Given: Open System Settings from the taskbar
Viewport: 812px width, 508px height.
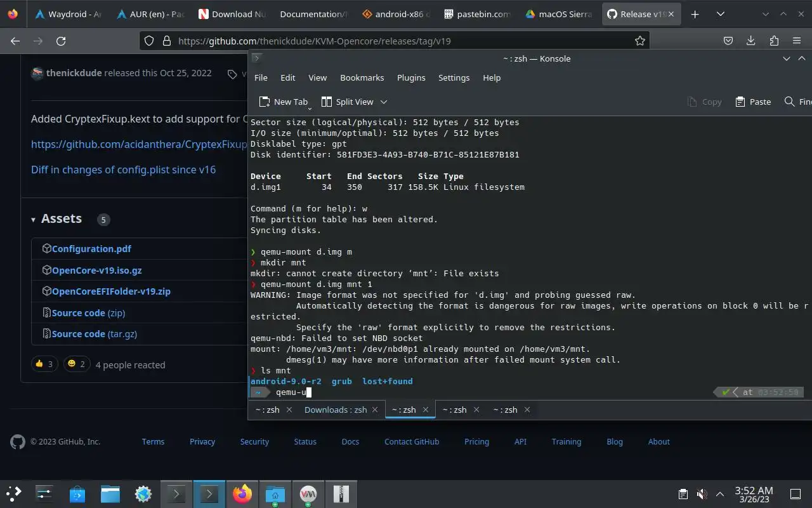Looking at the screenshot, I should click(x=44, y=493).
